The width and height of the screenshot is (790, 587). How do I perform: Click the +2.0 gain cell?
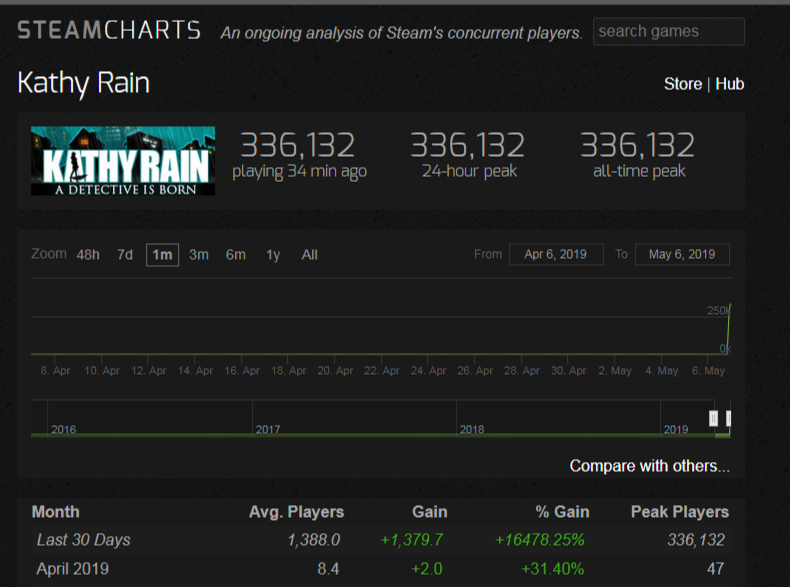click(x=427, y=569)
